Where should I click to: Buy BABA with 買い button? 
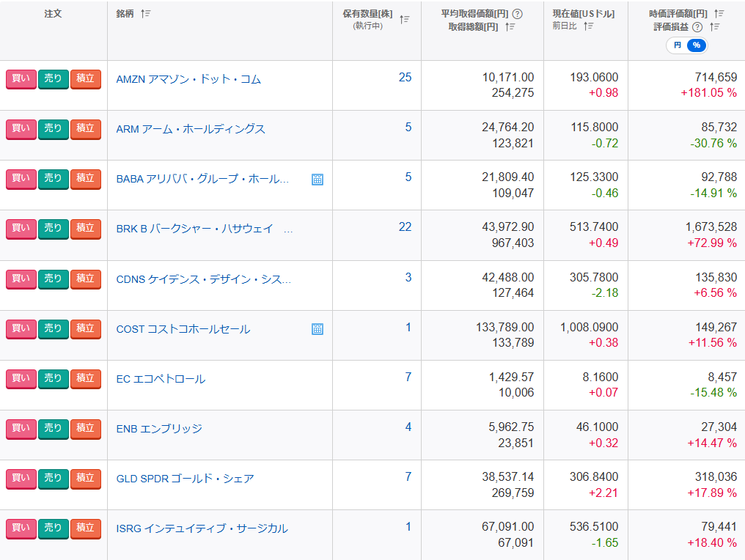coord(21,179)
